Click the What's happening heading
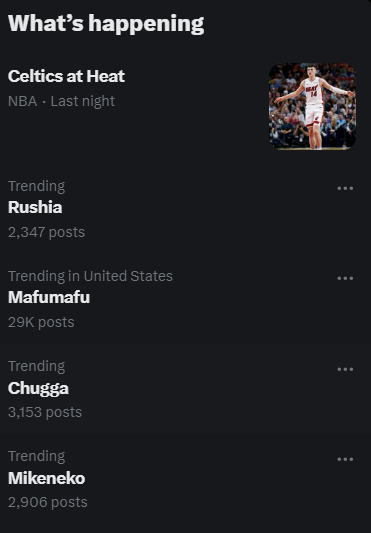The width and height of the screenshot is (371, 533). coord(106,24)
